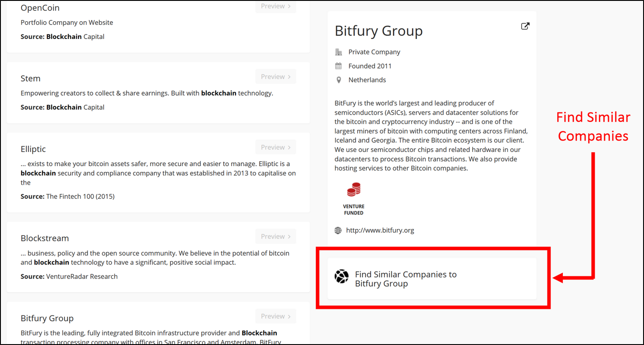The image size is (644, 345).
Task: Click 'Source: VentureRadar Research' text
Action: click(69, 276)
